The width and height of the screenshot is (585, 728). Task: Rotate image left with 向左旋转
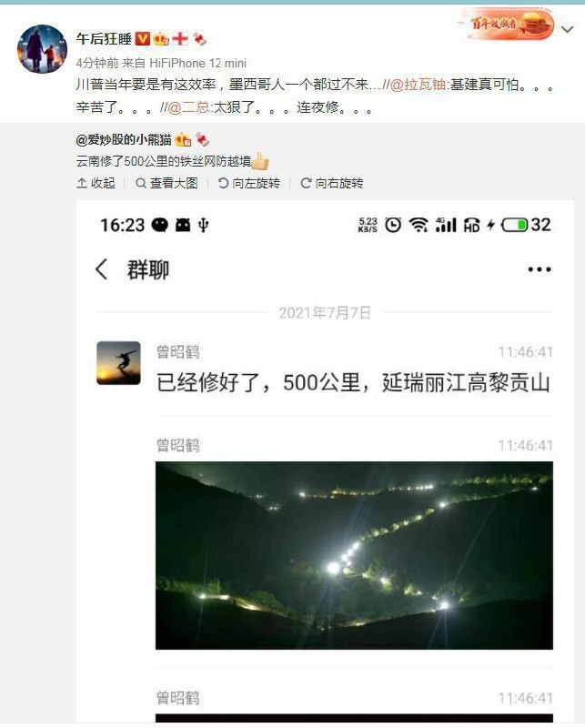[249, 184]
